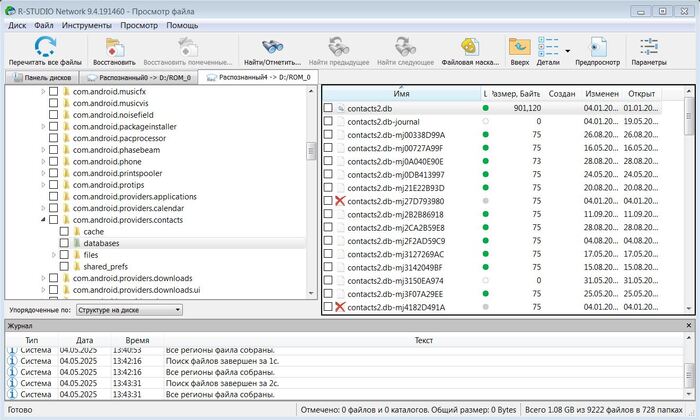The image size is (700, 420).
Task: Open the Файловая маска tool
Action: (x=470, y=47)
